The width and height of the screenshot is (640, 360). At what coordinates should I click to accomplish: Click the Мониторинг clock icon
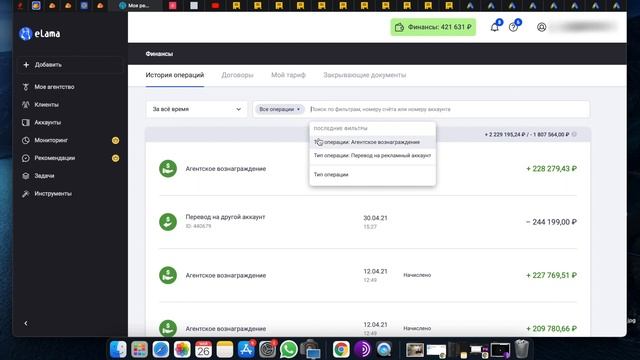(x=26, y=140)
